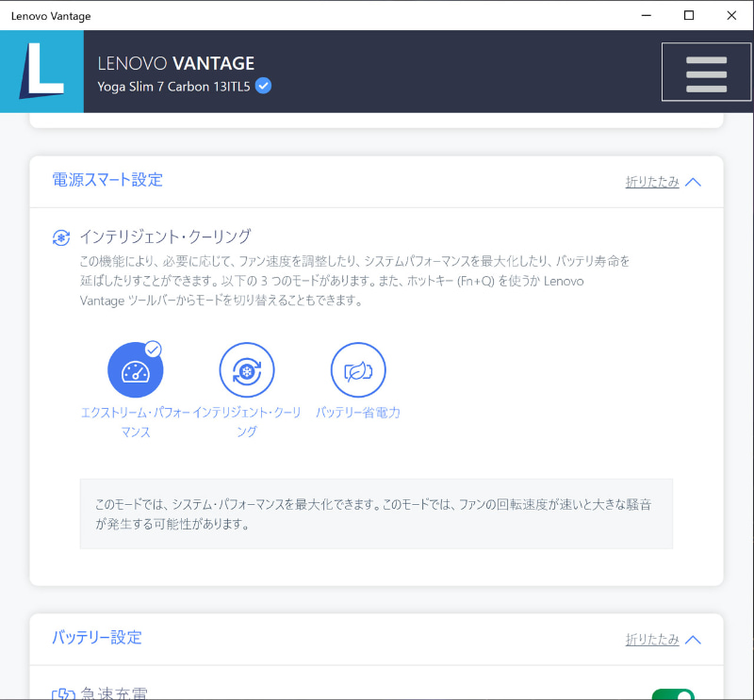Image resolution: width=754 pixels, height=700 pixels.
Task: Click the mode description text box
Action: 377,513
